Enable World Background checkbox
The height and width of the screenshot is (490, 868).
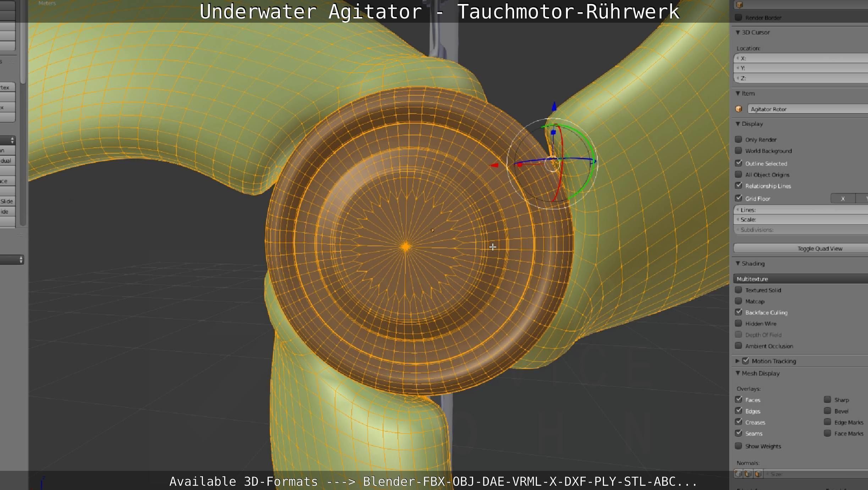click(x=738, y=151)
